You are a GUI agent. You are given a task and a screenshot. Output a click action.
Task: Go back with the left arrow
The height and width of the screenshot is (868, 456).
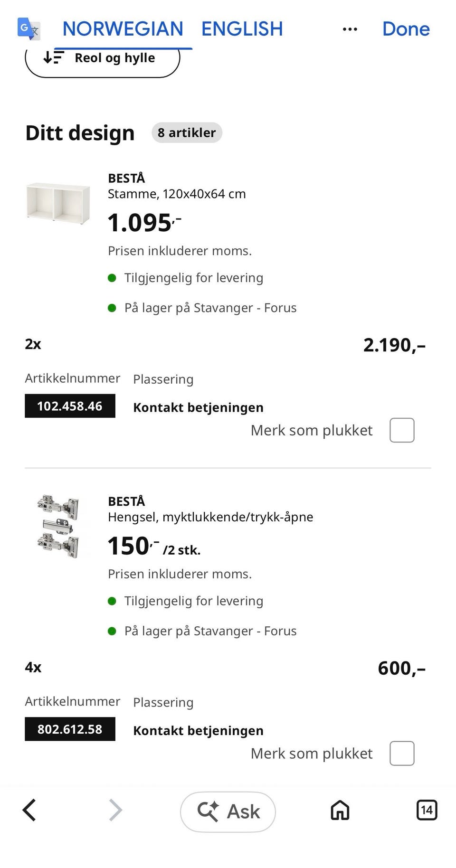(x=29, y=810)
